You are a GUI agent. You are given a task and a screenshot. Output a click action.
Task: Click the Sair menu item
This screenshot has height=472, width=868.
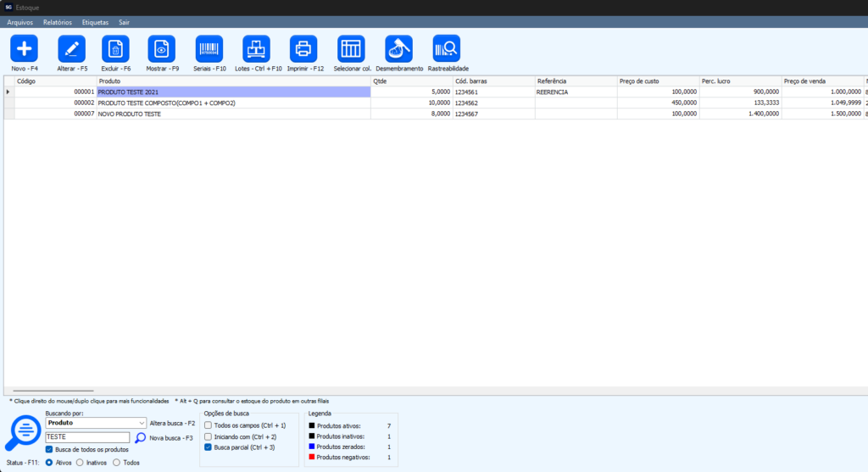(124, 23)
